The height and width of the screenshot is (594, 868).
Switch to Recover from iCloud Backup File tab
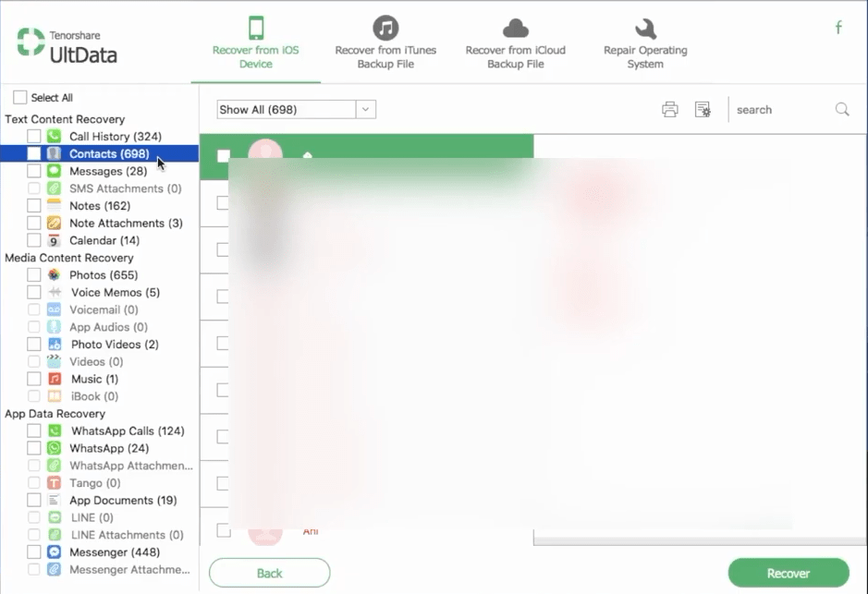click(x=515, y=42)
